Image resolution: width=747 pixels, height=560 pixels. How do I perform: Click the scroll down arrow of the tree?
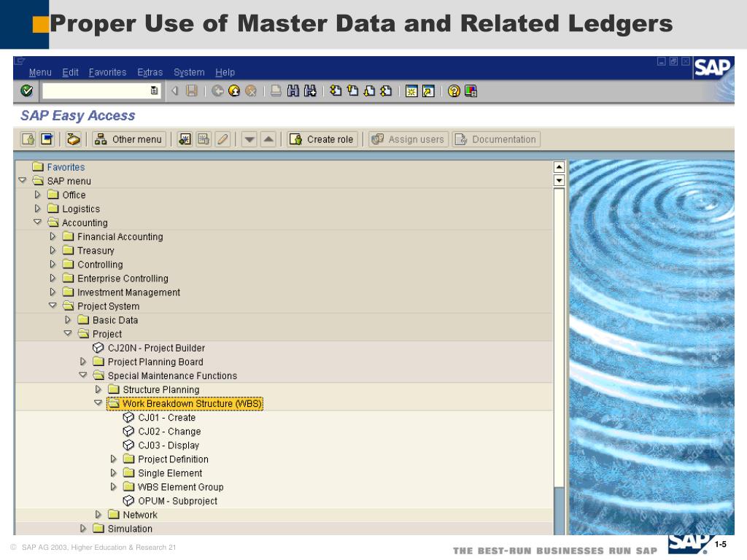(560, 180)
